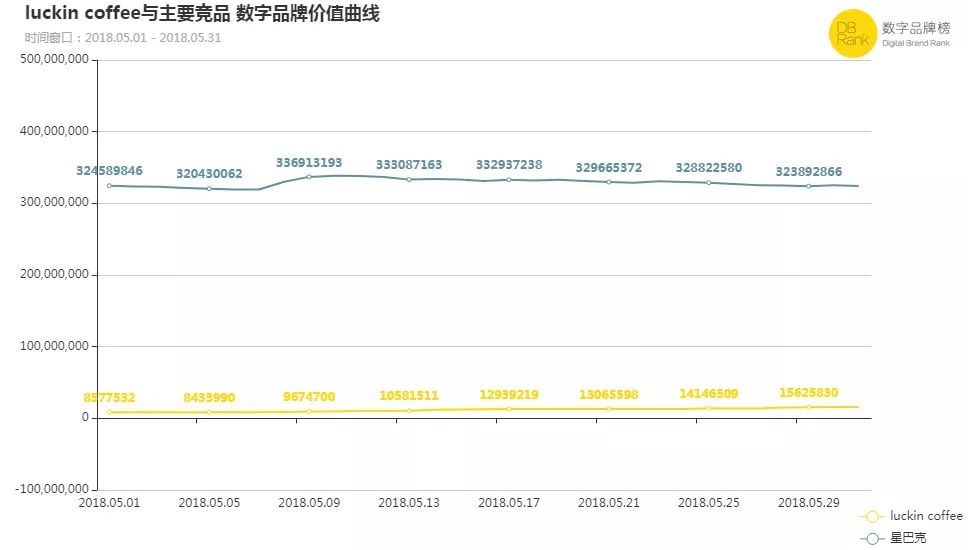The image size is (968, 550).
Task: Click Starbucks point under label 336913193
Action: click(309, 177)
